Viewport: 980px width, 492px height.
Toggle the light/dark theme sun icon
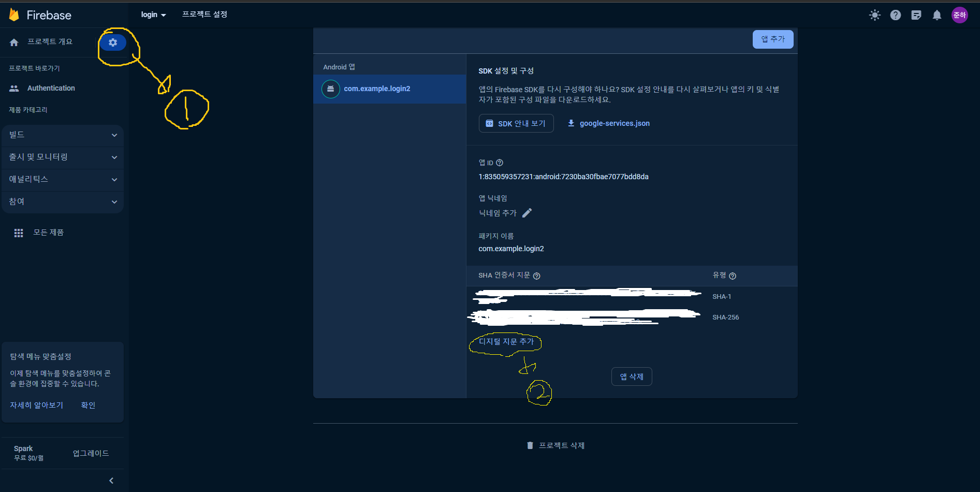(x=875, y=15)
